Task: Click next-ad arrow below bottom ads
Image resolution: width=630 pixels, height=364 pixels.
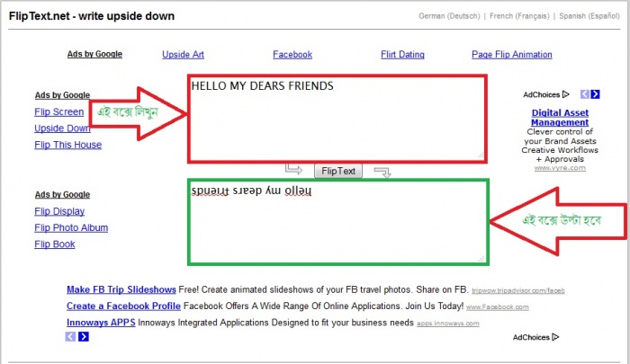Action: tap(83, 337)
